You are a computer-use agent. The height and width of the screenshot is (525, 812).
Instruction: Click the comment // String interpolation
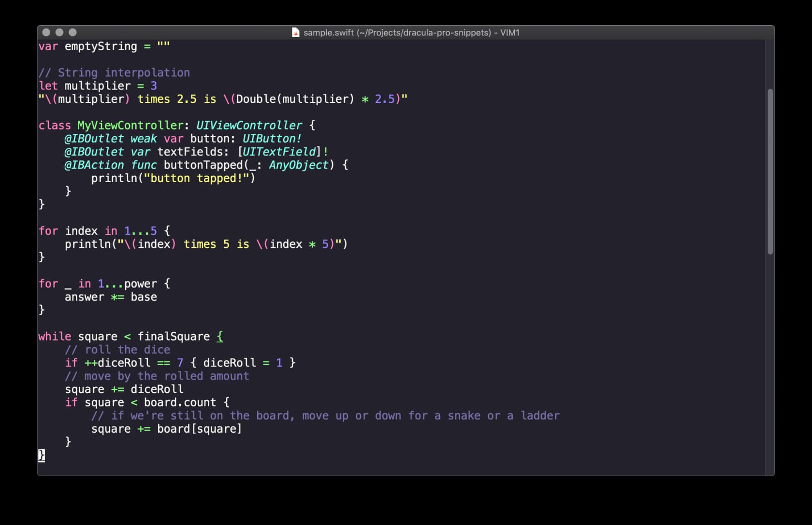pyautogui.click(x=115, y=72)
